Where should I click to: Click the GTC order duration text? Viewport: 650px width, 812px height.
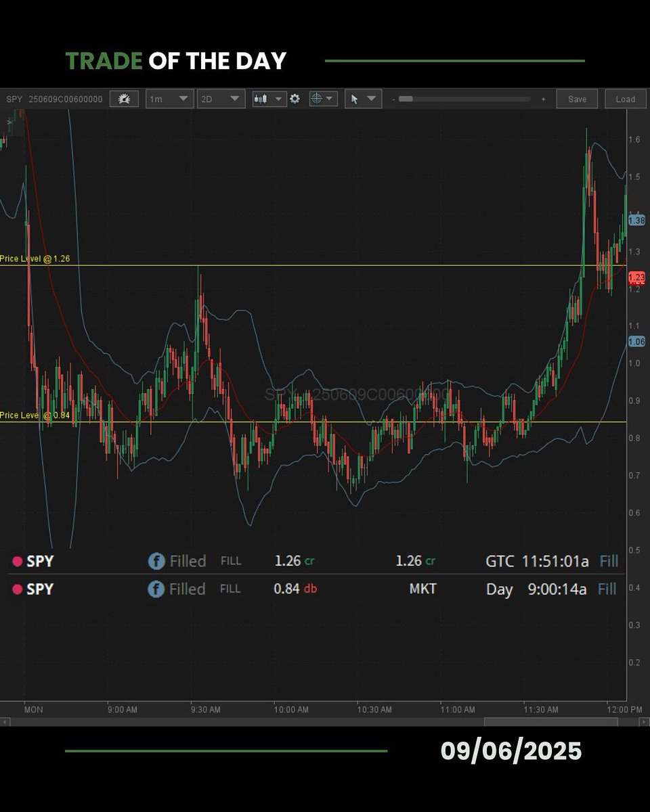click(x=500, y=561)
